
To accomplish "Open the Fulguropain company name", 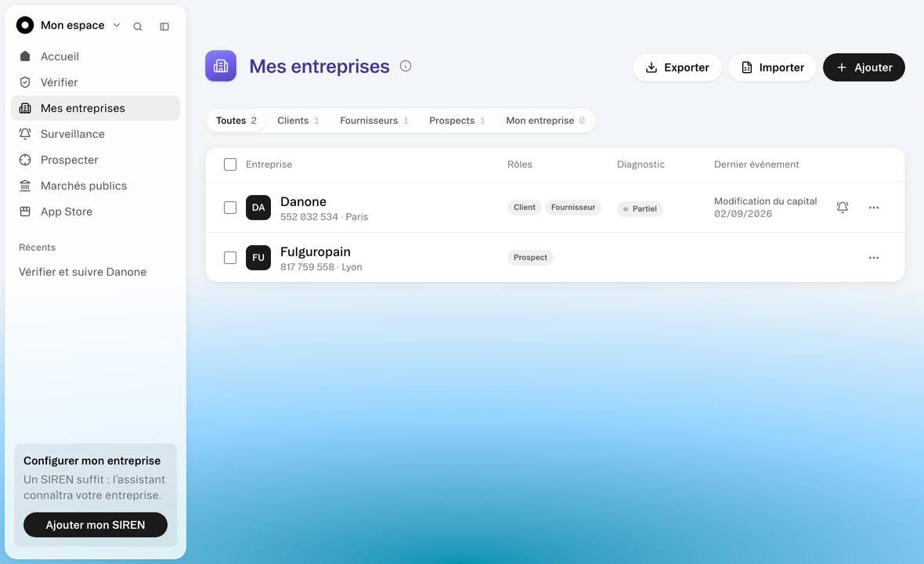I will [x=316, y=251].
